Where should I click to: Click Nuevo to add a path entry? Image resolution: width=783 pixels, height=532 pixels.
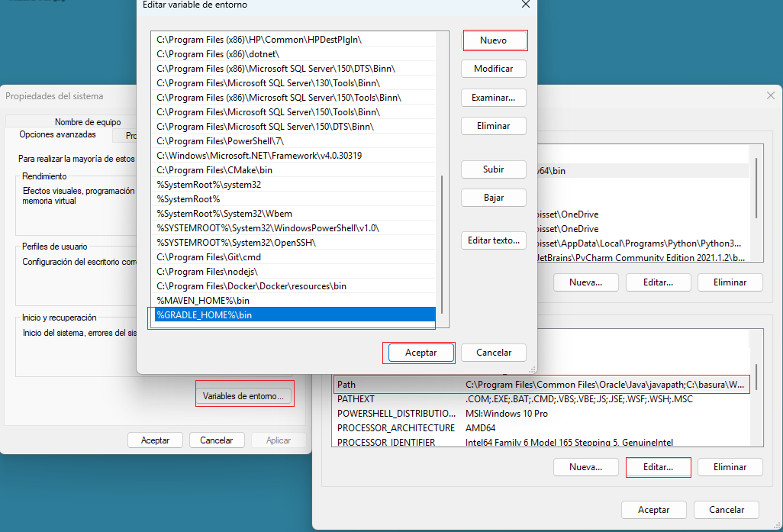(x=493, y=40)
